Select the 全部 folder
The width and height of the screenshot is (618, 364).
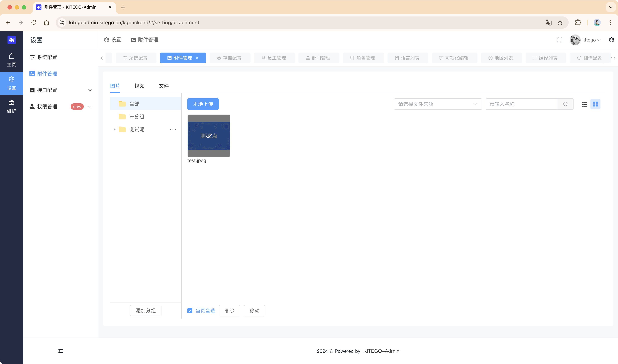[146, 104]
